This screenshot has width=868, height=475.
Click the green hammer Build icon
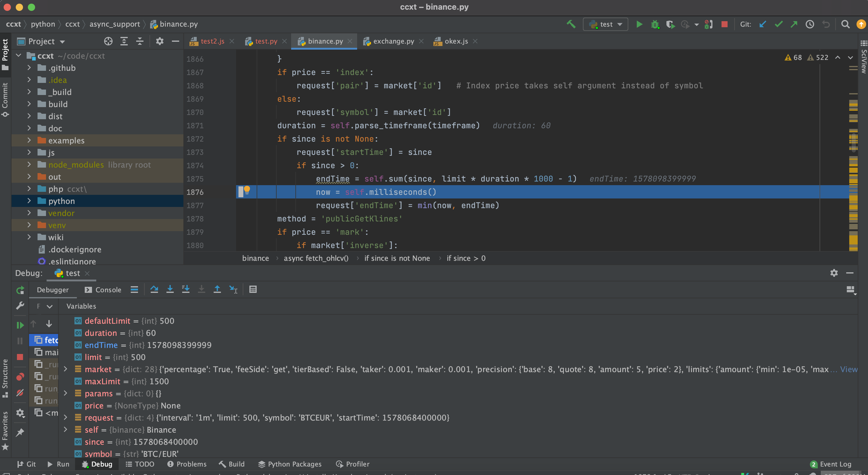(571, 24)
